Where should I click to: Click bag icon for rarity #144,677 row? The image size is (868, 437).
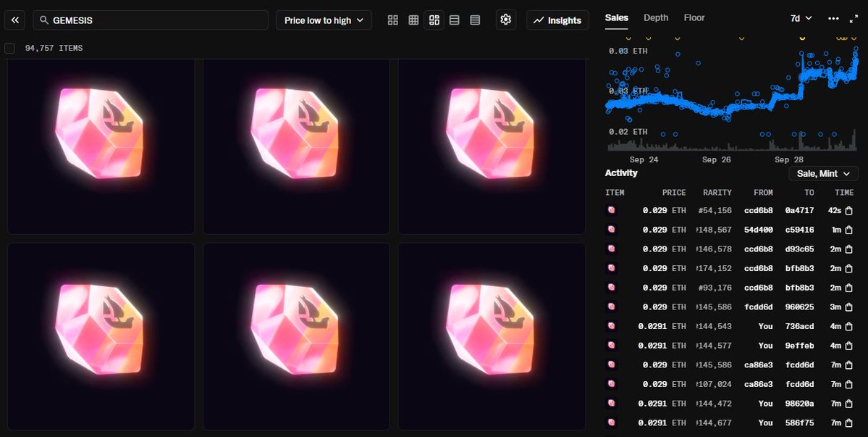tap(848, 423)
